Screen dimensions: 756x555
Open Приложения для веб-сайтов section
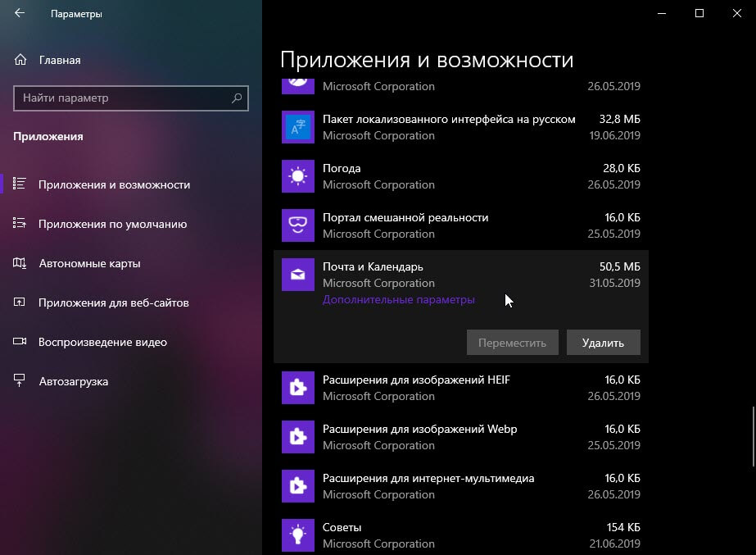(x=114, y=303)
